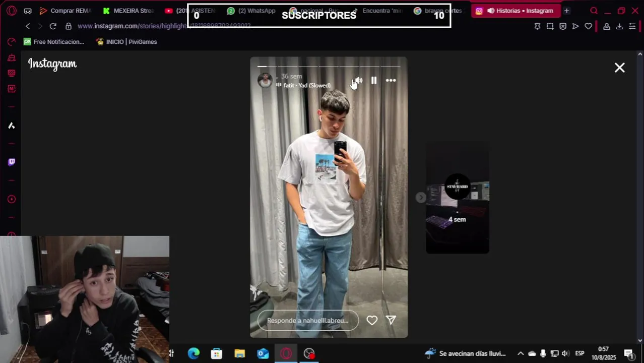644x363 pixels.
Task: Switch to the WhatsApp tab
Action: point(251,11)
